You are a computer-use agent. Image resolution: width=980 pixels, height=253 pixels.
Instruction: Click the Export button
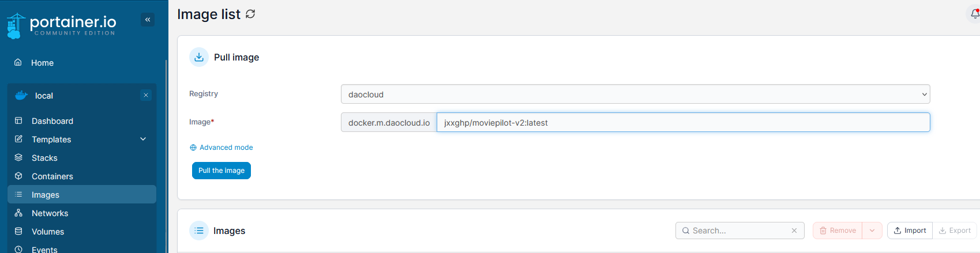pos(955,231)
